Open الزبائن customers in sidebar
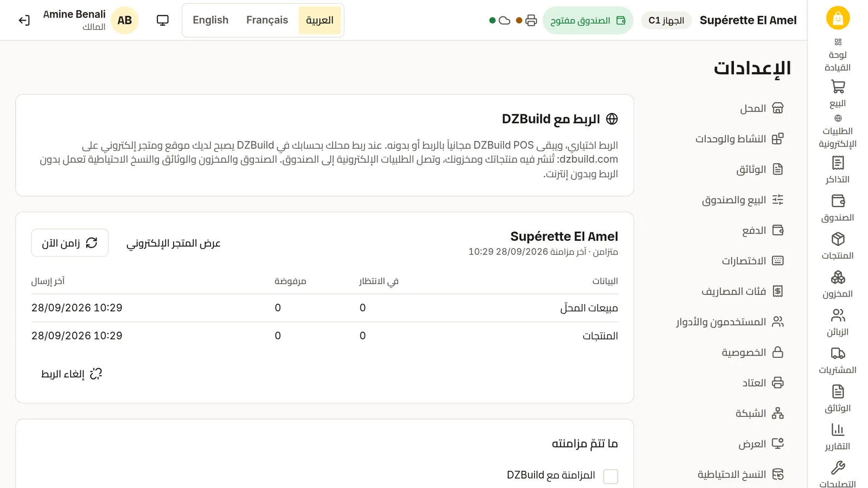Viewport: 868px width, 488px height. coord(838,322)
